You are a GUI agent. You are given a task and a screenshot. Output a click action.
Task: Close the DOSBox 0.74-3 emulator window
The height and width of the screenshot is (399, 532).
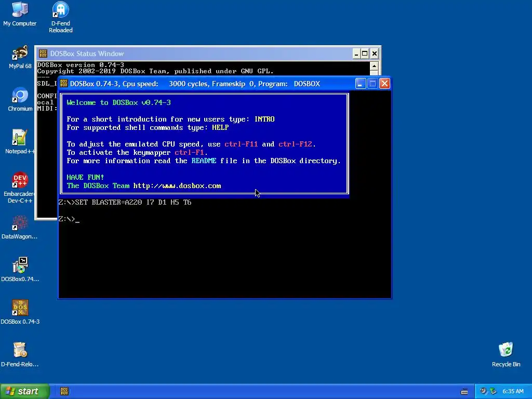click(384, 84)
